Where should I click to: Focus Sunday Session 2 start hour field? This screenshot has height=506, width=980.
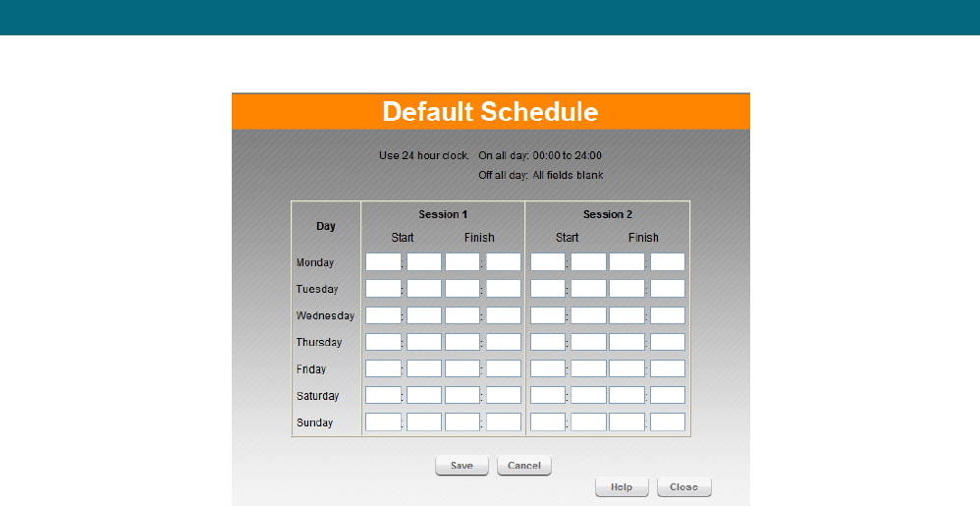[548, 422]
